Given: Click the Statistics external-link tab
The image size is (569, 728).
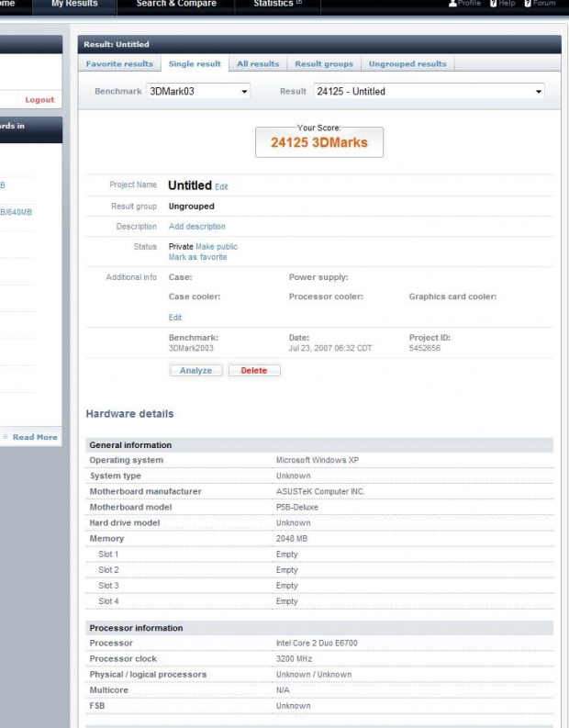Looking at the screenshot, I should coord(277,4).
